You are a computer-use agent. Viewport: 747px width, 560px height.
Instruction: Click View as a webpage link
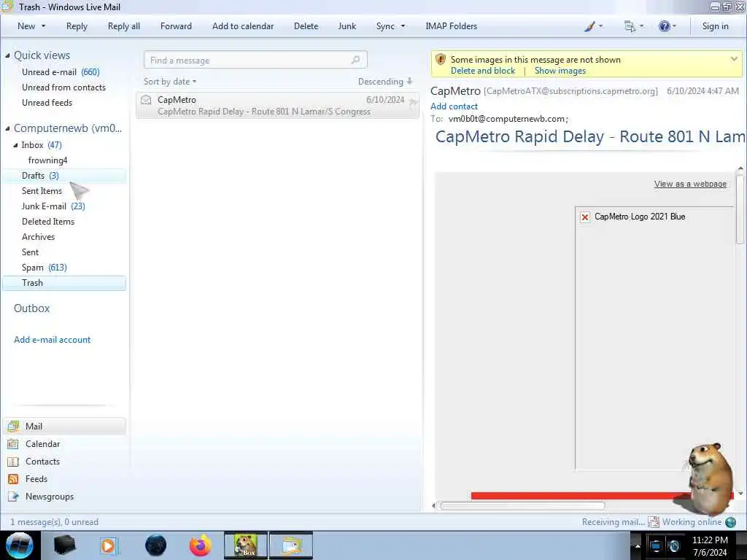tap(690, 184)
